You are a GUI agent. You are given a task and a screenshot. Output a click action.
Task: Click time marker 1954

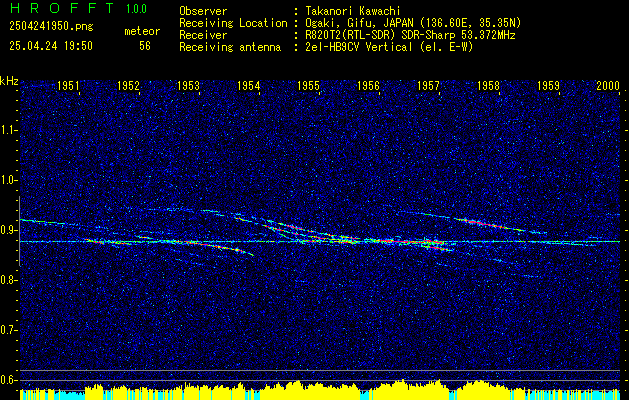pos(248,85)
